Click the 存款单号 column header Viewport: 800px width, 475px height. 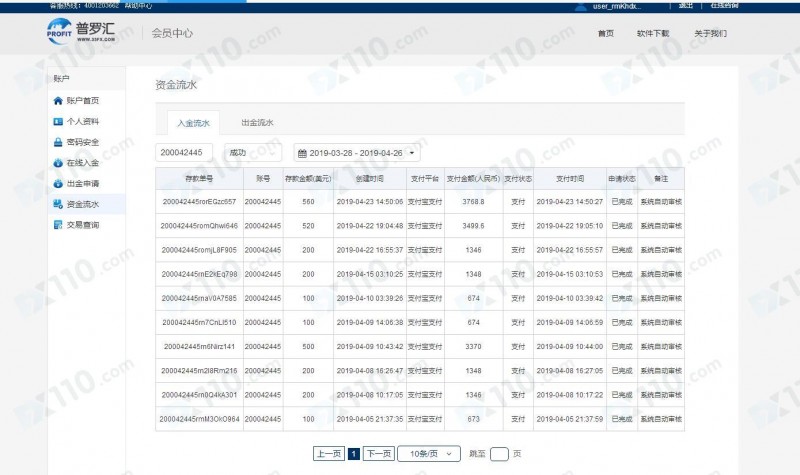(199, 179)
